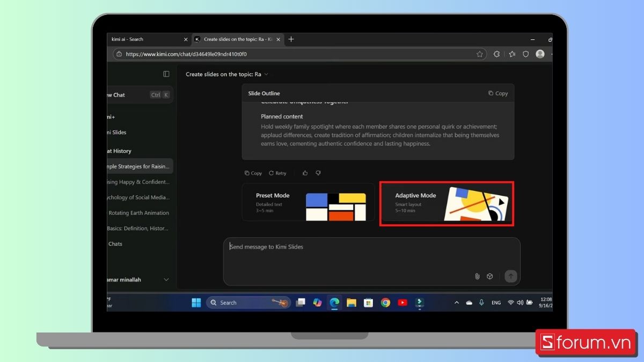
Task: Click the 'Planned content' heading in outline
Action: point(282,116)
